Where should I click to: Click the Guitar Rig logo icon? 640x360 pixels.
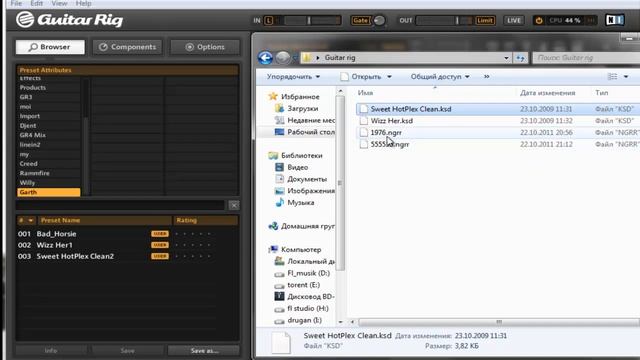coord(25,20)
